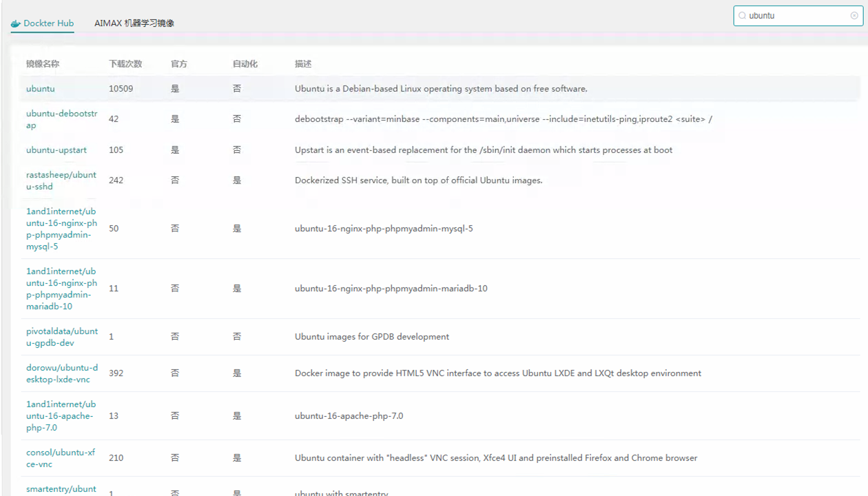Select the download count 242
The width and height of the screenshot is (868, 496).
coord(116,180)
